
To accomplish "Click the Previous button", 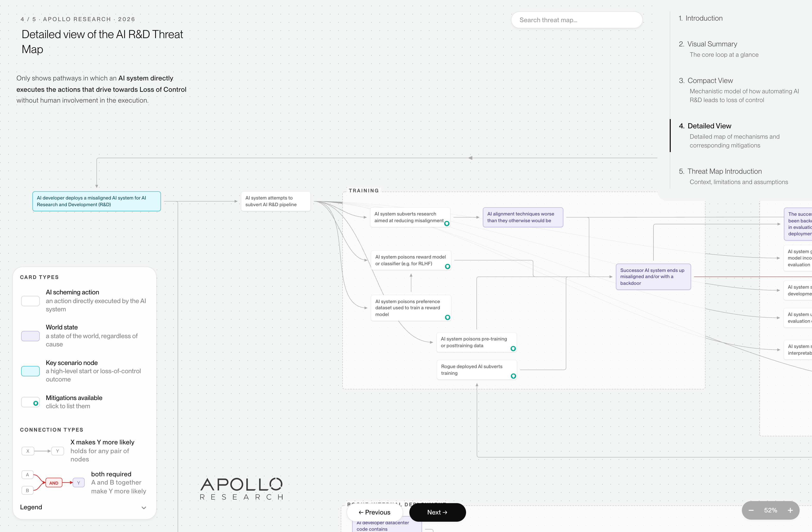I will pos(374,512).
